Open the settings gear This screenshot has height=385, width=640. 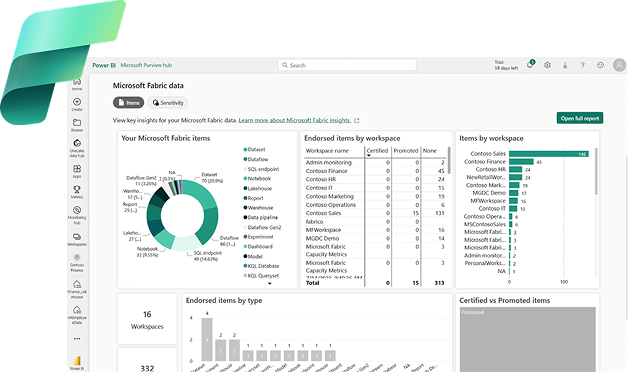tap(547, 65)
